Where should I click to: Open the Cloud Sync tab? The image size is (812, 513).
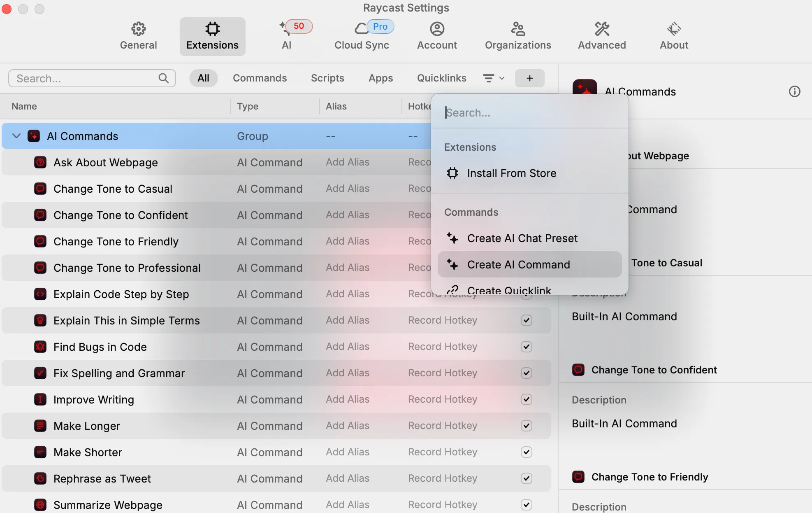(x=362, y=36)
